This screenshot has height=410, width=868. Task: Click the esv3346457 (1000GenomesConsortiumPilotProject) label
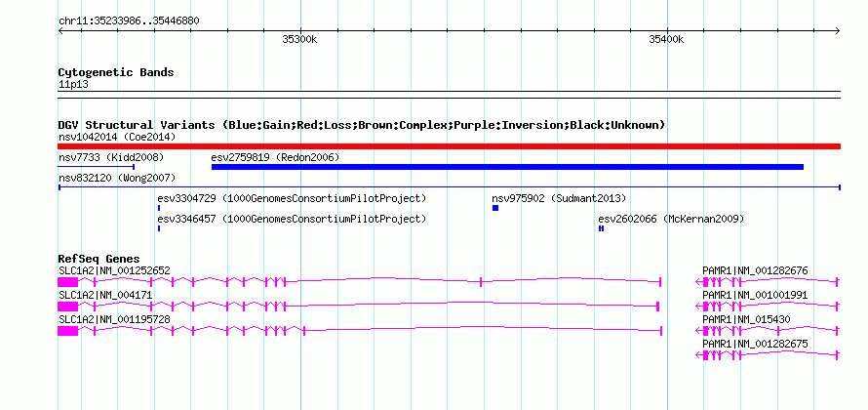(292, 219)
